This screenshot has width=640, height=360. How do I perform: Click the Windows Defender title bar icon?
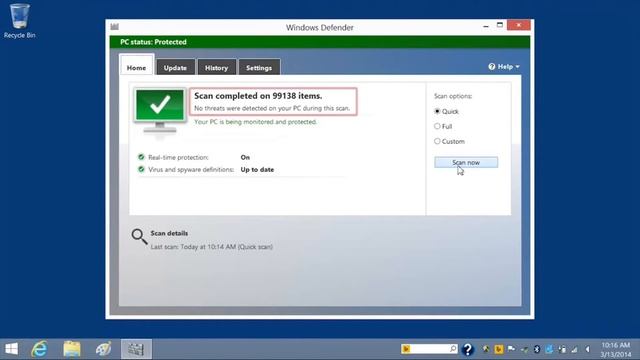[114, 27]
